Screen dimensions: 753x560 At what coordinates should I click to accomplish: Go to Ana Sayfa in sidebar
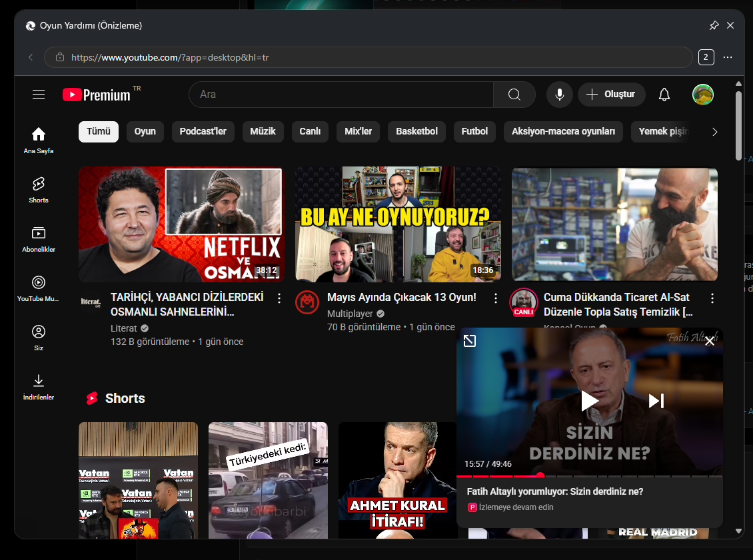(x=39, y=140)
